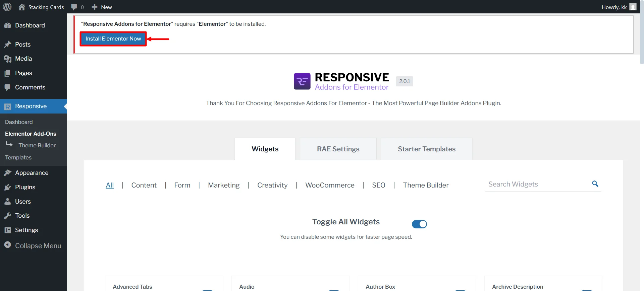
Task: Click the Appearance paintbrush icon
Action: [7, 173]
